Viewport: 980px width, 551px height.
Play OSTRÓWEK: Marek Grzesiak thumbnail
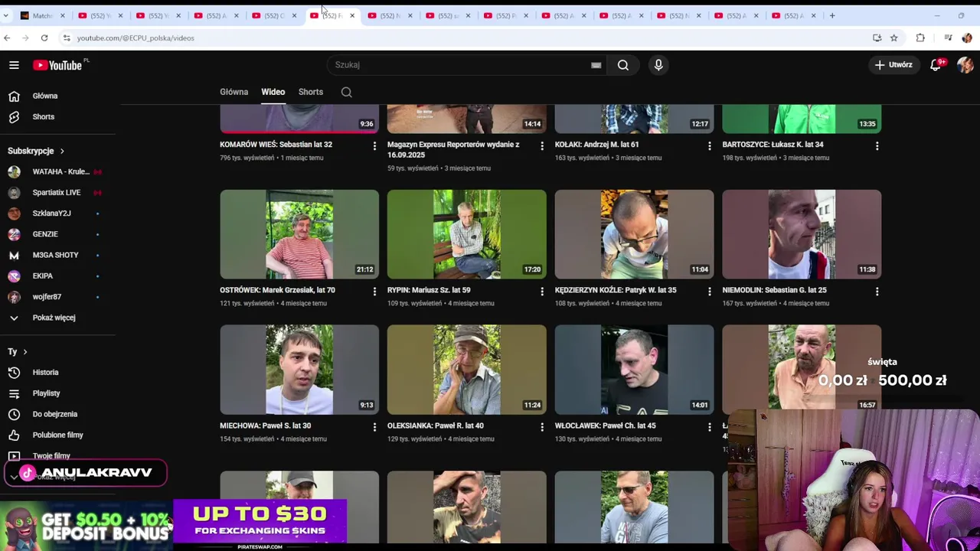point(299,234)
